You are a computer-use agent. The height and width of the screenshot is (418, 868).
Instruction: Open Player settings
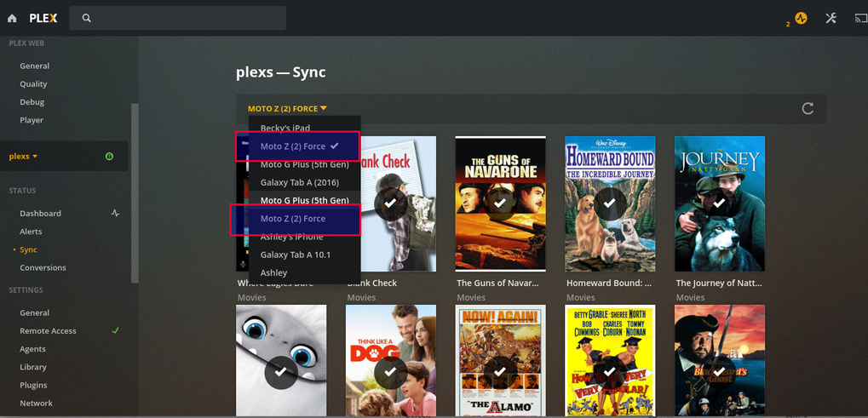[31, 120]
